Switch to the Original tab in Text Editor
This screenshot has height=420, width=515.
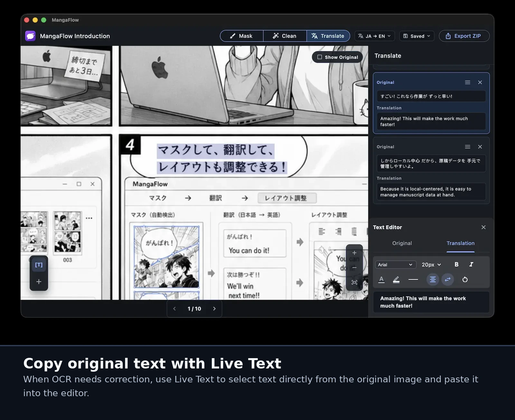(x=402, y=243)
